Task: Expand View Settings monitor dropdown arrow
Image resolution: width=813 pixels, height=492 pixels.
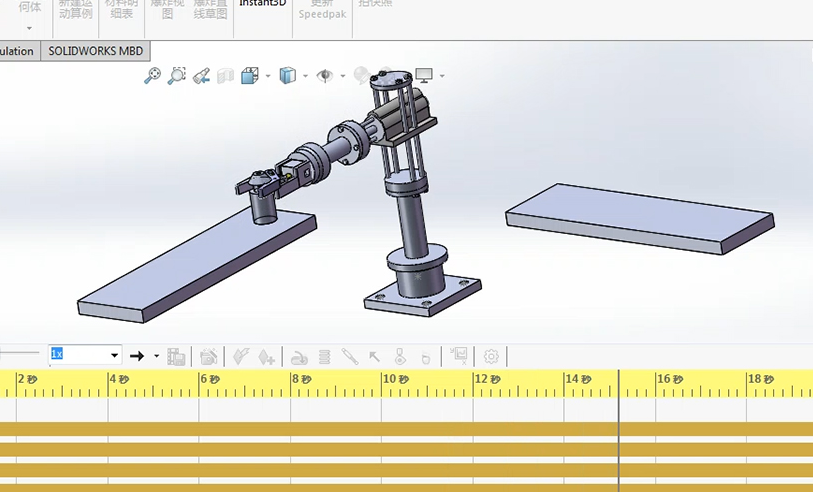Action: tap(442, 76)
